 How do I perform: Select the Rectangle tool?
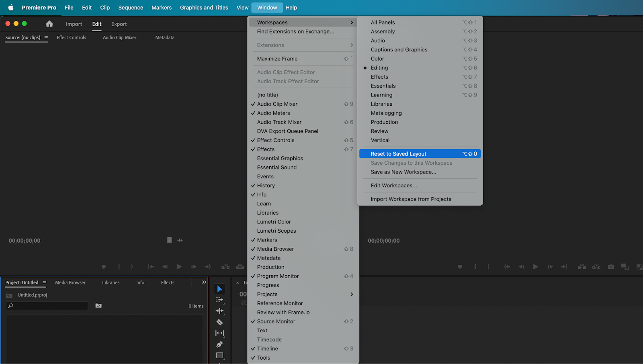tap(219, 356)
